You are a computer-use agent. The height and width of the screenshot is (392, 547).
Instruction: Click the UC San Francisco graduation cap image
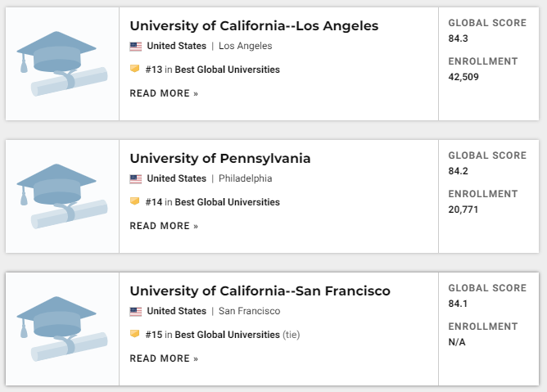62,329
